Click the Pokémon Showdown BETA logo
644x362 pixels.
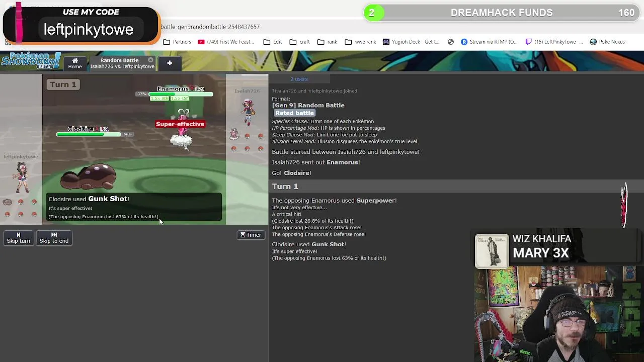tap(31, 61)
